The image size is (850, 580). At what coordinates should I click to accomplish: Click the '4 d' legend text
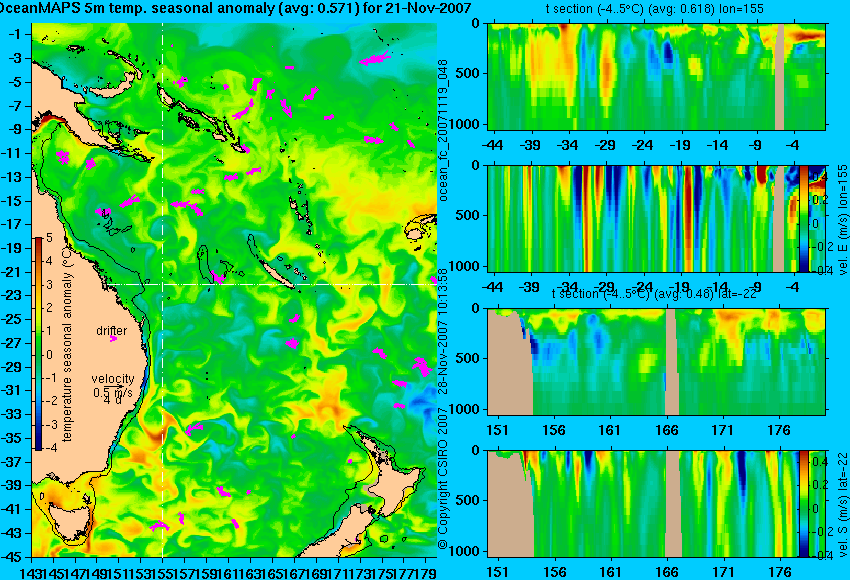[113, 401]
